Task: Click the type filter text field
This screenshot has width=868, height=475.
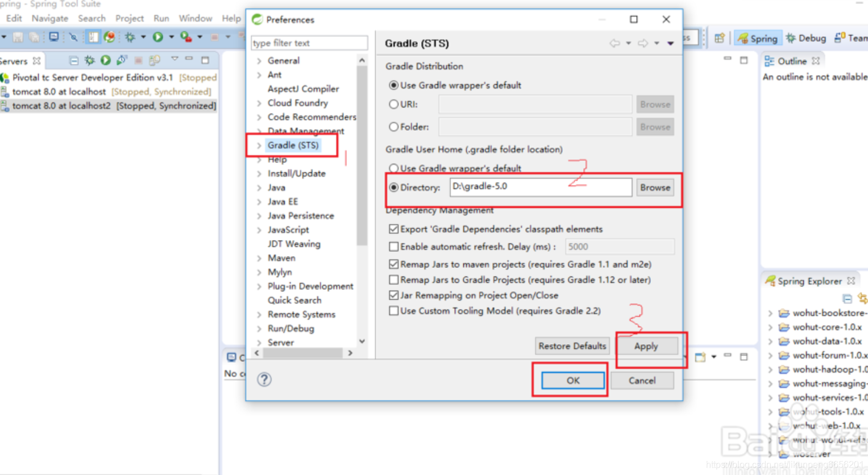Action: click(309, 43)
